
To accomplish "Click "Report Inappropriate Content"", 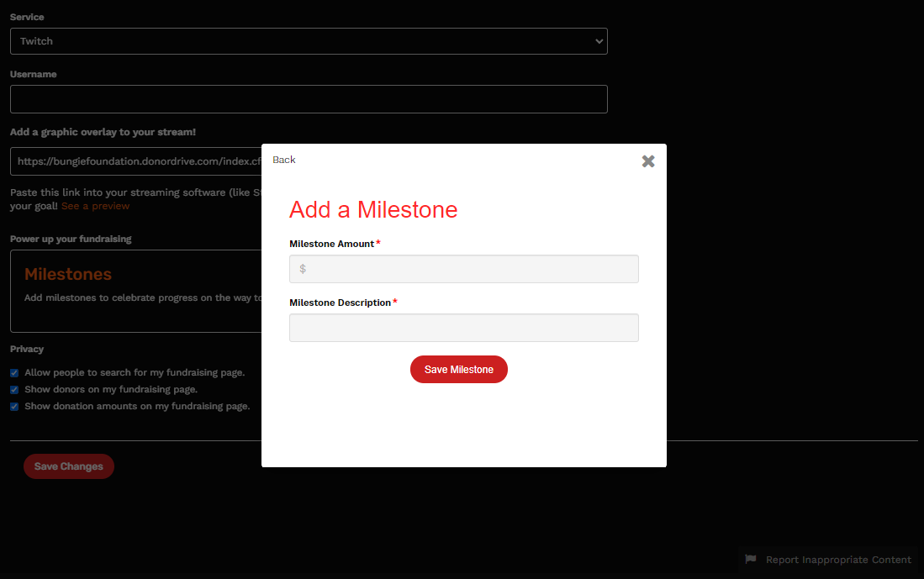I will [x=838, y=560].
